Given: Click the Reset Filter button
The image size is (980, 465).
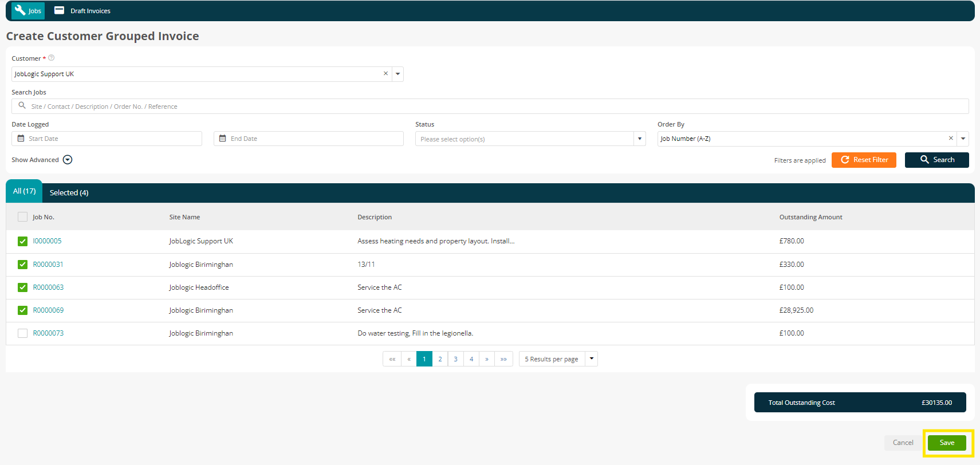Looking at the screenshot, I should click(x=864, y=160).
